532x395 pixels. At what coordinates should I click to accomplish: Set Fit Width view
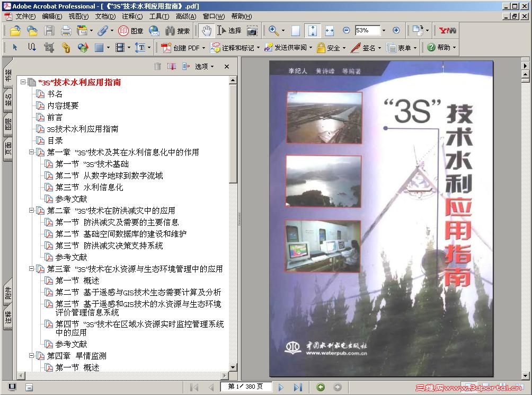(x=330, y=31)
